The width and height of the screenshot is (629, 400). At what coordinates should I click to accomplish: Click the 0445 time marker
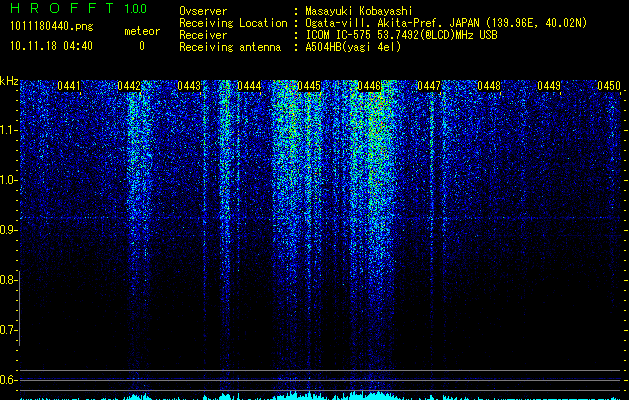pos(309,86)
